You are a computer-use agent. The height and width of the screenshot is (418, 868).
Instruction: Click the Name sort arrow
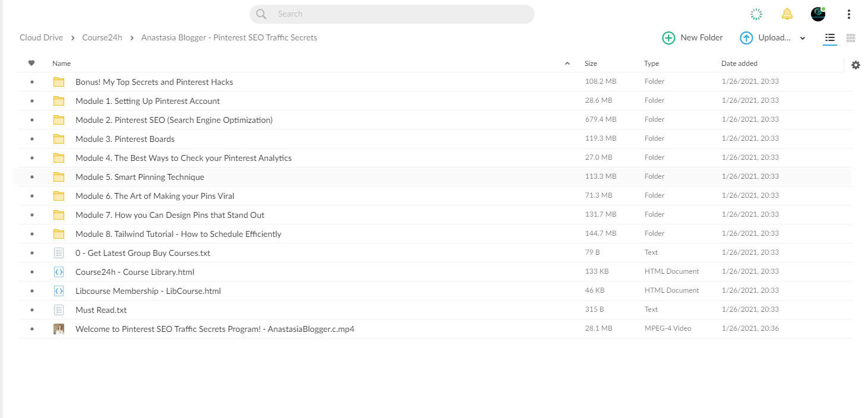point(567,64)
